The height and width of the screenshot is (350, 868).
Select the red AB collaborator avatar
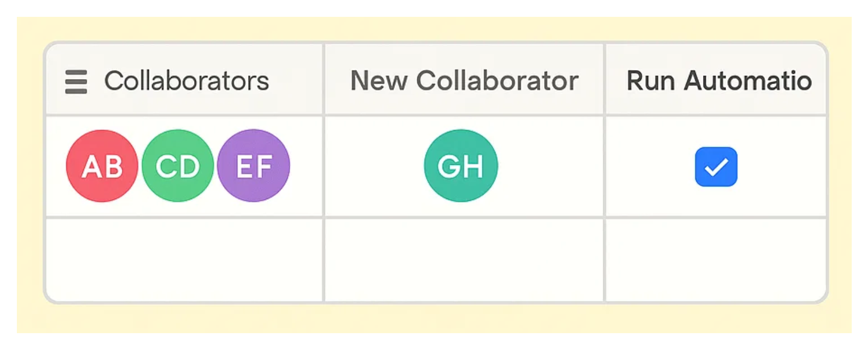coord(102,166)
